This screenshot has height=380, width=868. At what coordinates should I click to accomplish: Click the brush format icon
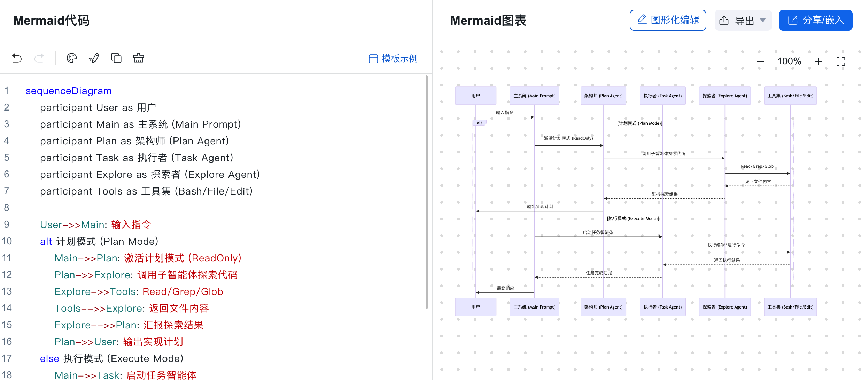(94, 58)
